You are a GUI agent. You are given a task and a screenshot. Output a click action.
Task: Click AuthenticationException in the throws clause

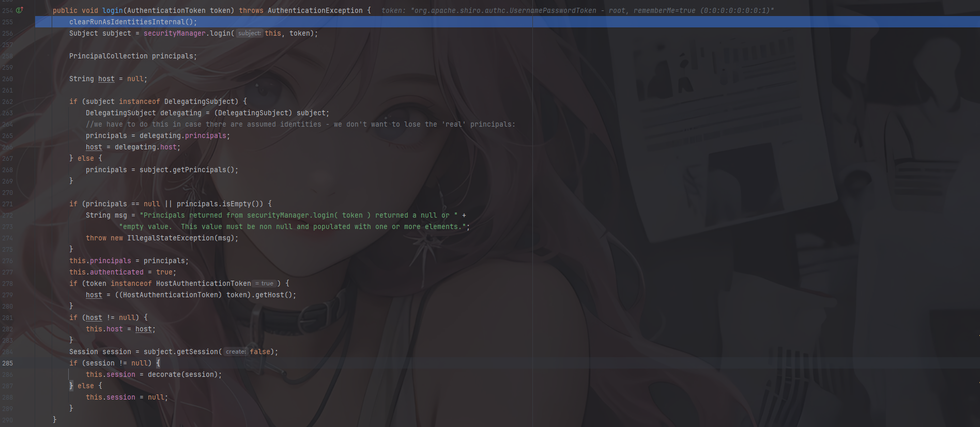(315, 10)
